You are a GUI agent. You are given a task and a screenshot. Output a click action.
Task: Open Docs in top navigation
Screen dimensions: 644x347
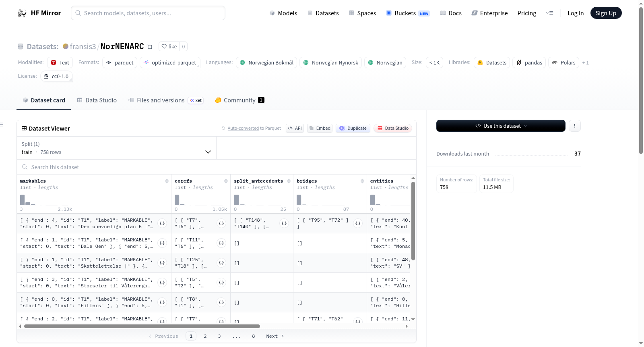point(451,13)
